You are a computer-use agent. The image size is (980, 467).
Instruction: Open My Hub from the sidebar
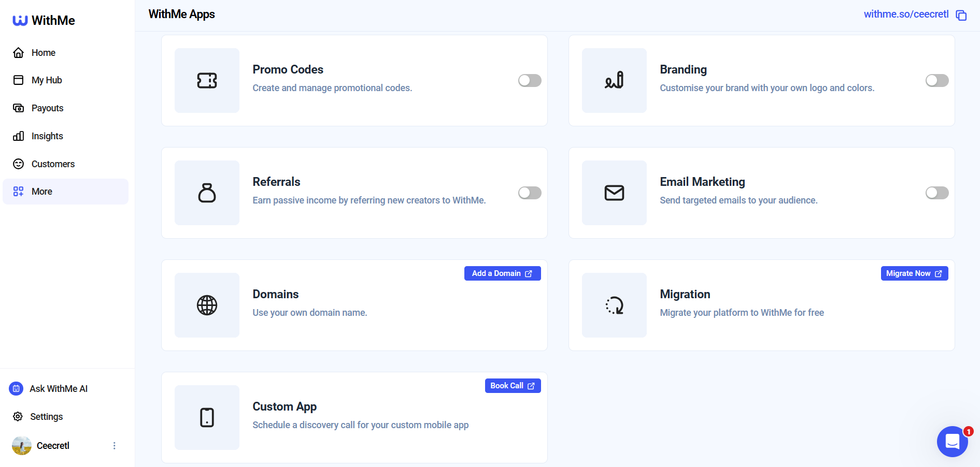(47, 80)
